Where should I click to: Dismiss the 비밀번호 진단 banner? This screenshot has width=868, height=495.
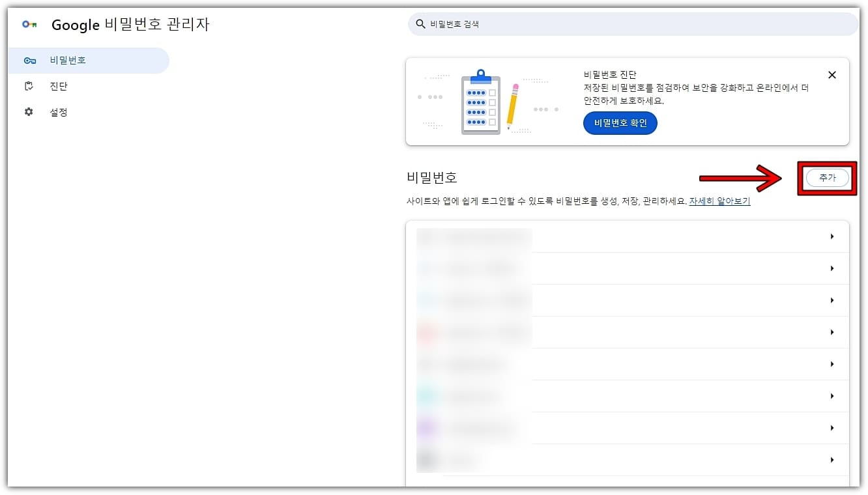pos(832,75)
